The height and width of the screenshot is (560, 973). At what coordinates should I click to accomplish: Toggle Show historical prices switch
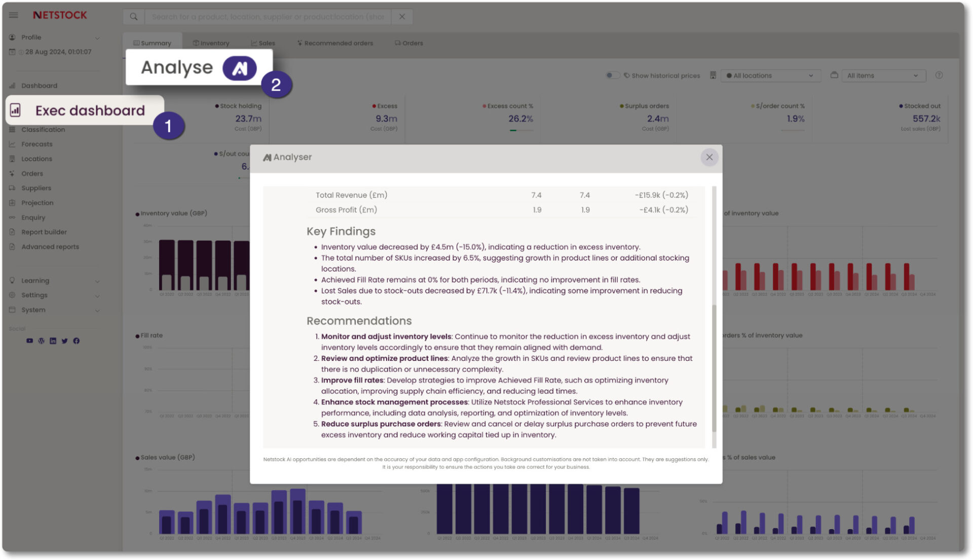click(x=613, y=75)
